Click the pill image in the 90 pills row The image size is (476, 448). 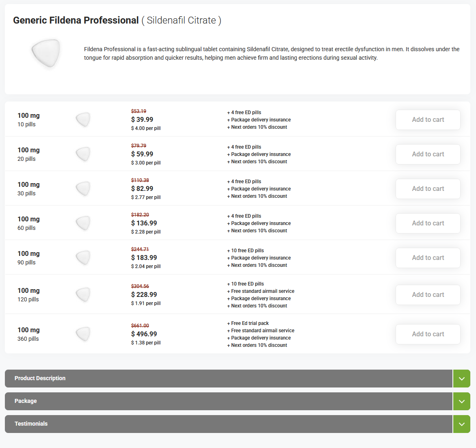pyautogui.click(x=83, y=258)
